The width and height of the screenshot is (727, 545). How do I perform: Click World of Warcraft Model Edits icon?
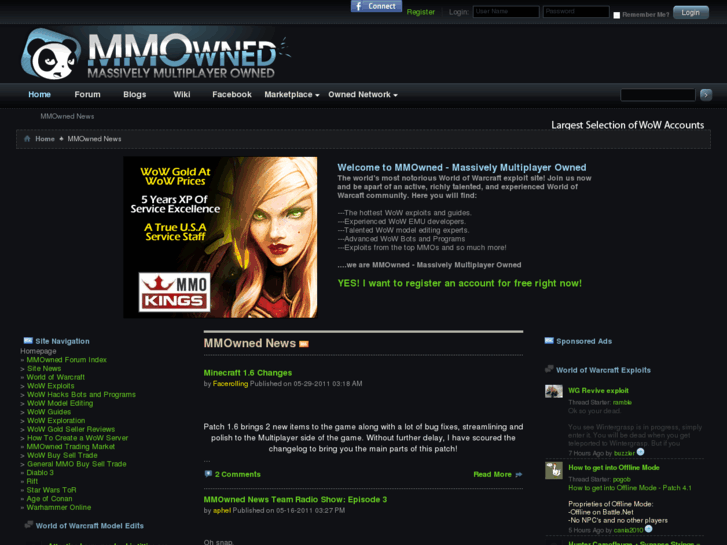pyautogui.click(x=28, y=525)
